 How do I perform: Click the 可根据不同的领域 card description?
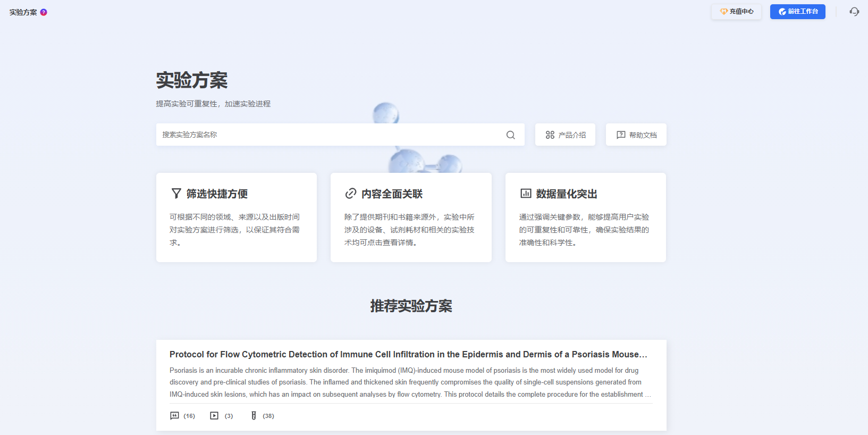[x=234, y=230]
